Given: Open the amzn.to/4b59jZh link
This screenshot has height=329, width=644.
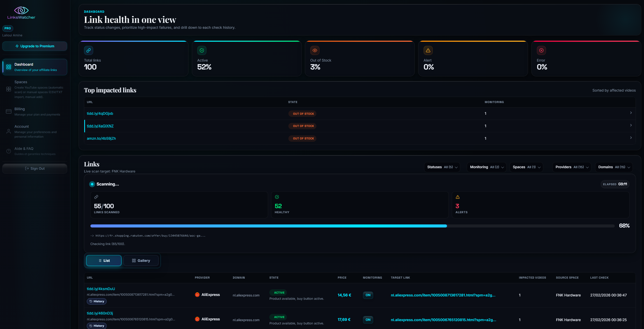Looking at the screenshot, I should [101, 138].
